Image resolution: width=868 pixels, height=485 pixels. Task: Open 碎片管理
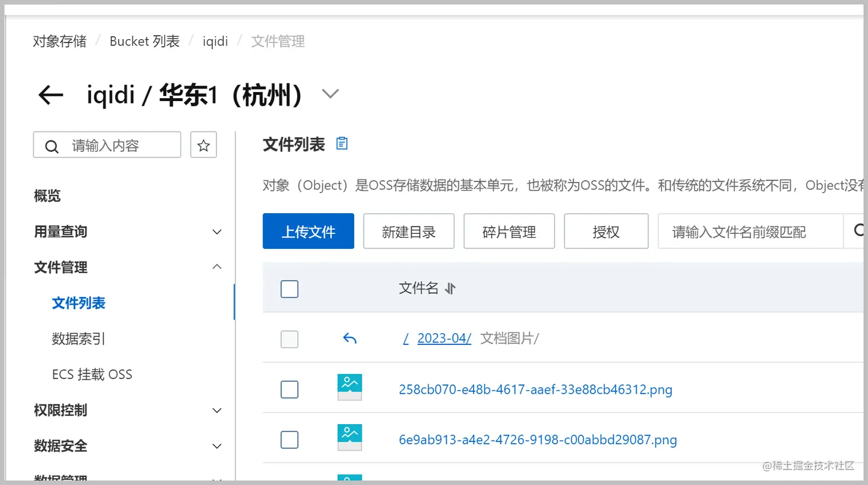pos(509,231)
